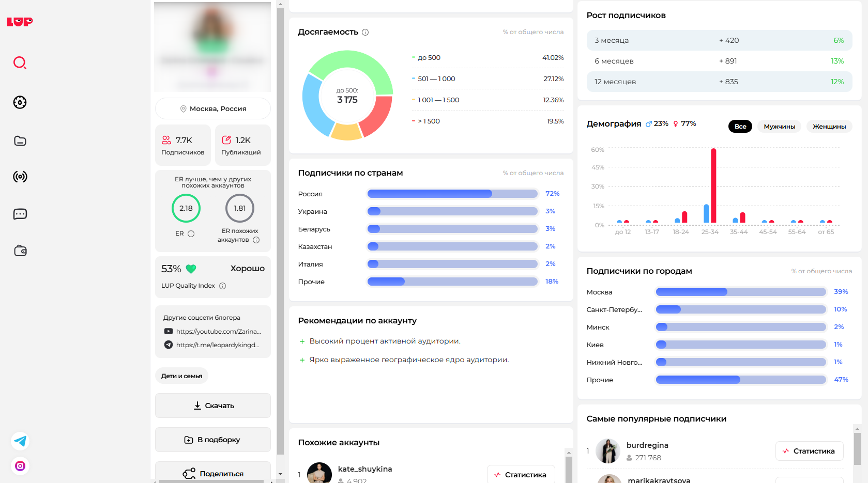Viewport: 868px width, 483px height.
Task: Click the В подборку button
Action: [213, 440]
